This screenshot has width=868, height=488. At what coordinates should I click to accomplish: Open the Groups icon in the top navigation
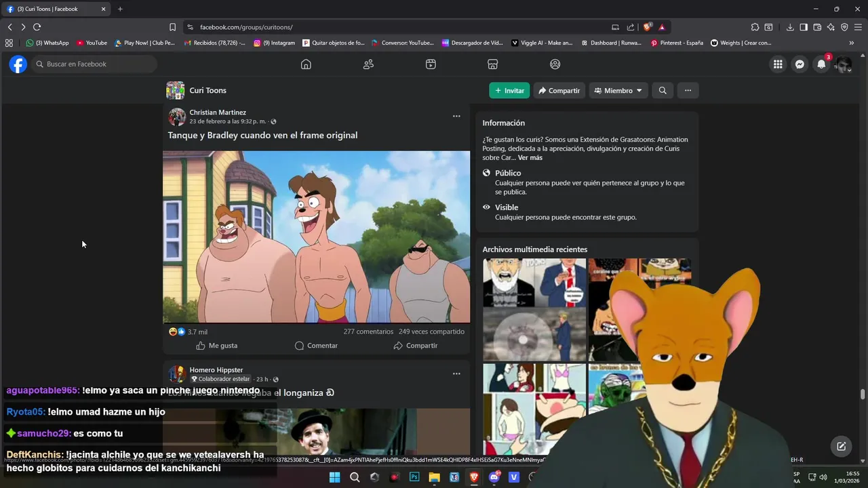555,64
